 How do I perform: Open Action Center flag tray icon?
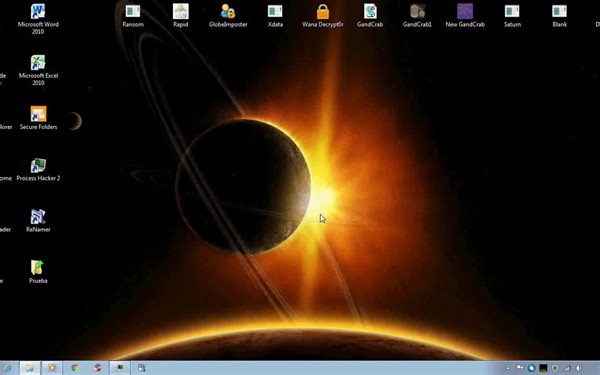click(520, 368)
